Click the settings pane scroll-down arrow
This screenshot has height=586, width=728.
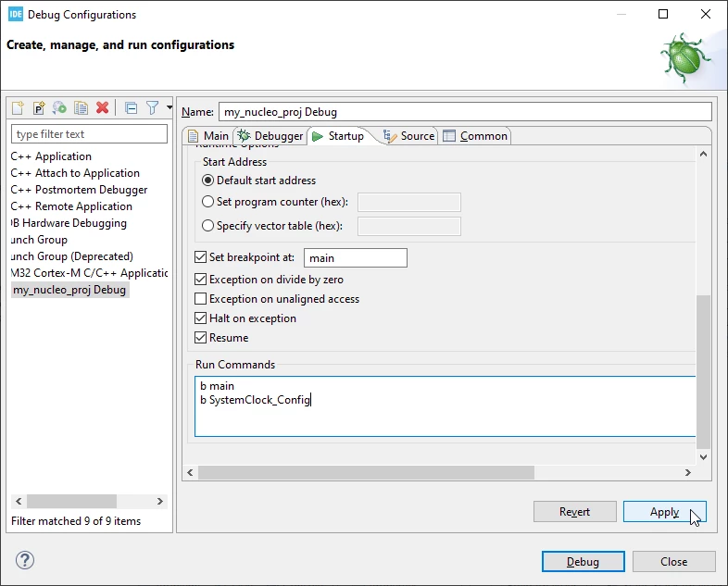coord(703,457)
